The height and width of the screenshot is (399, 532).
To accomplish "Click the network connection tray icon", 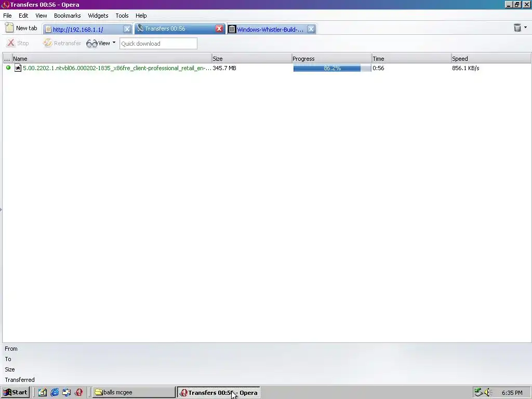I will click(x=478, y=392).
